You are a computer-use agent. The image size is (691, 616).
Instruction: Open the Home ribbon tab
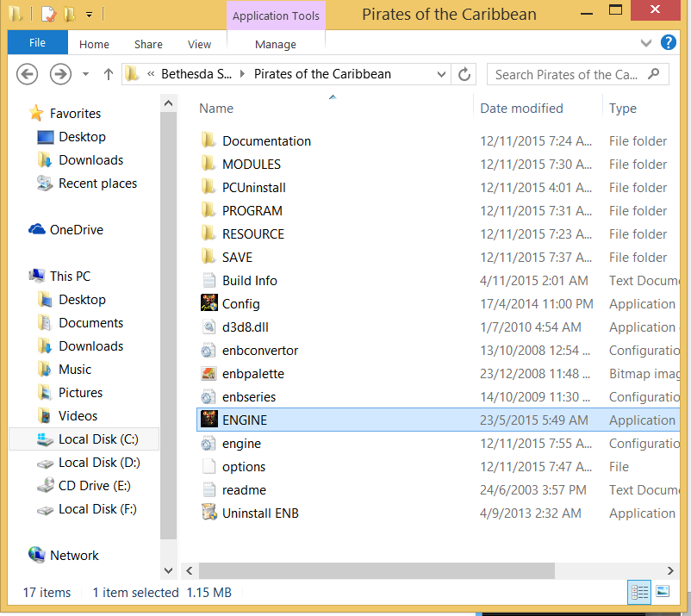pos(94,44)
